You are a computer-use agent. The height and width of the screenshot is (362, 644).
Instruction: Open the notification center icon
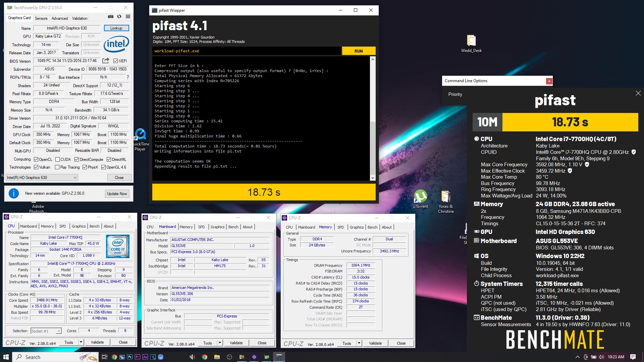point(633,357)
